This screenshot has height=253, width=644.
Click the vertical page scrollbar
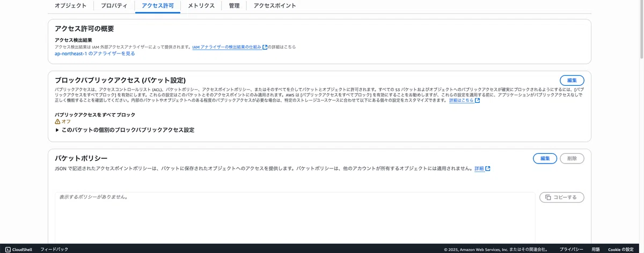point(641,29)
